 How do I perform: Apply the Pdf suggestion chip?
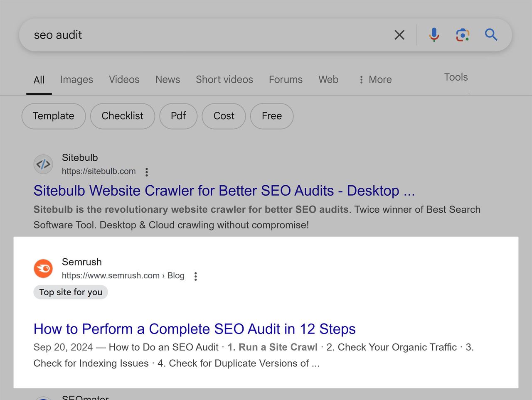tap(178, 116)
